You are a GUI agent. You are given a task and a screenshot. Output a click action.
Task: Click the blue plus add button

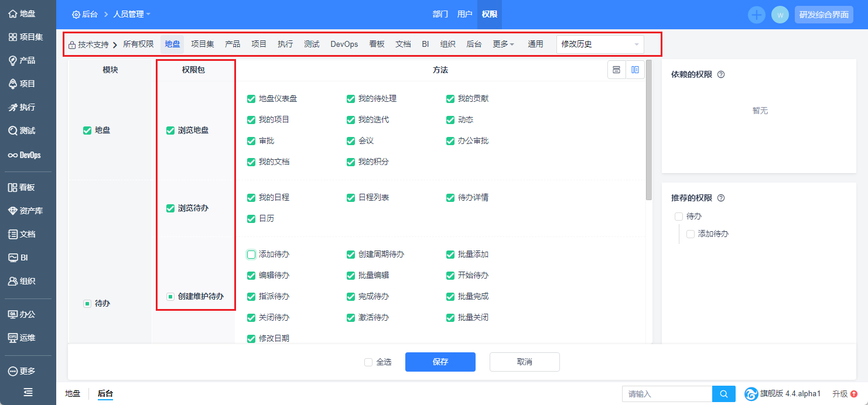pos(757,15)
